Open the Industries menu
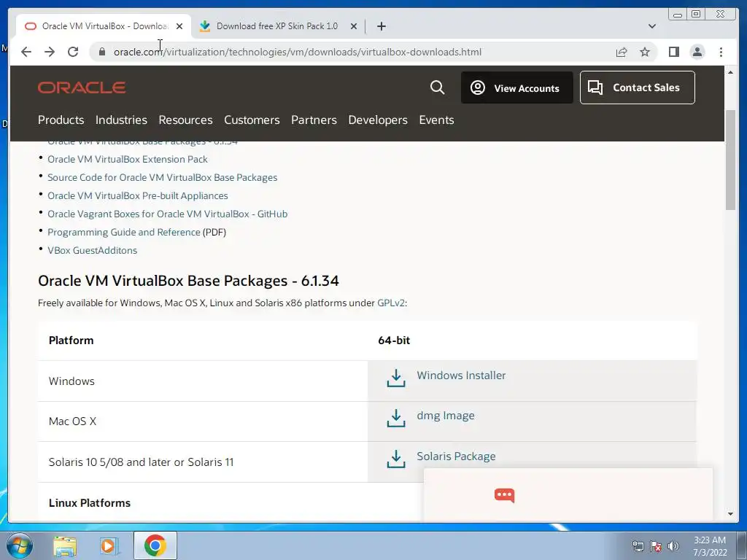Screen dimensions: 747x560 [121, 120]
